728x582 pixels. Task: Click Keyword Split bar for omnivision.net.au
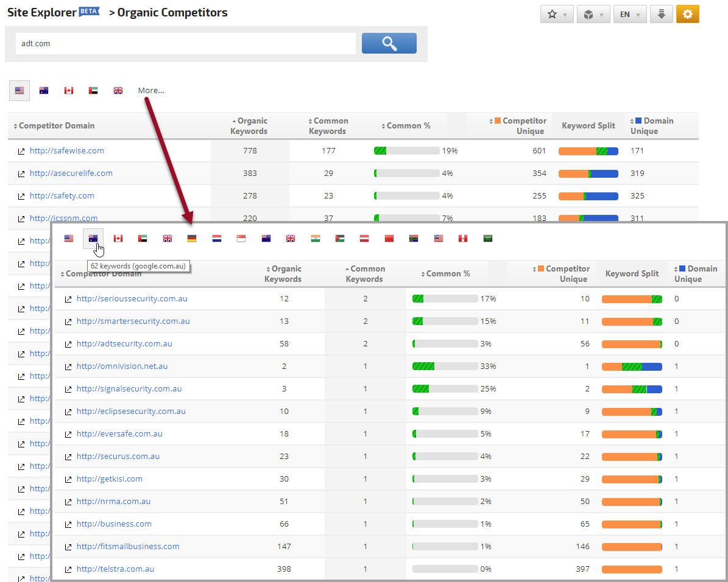pos(631,366)
